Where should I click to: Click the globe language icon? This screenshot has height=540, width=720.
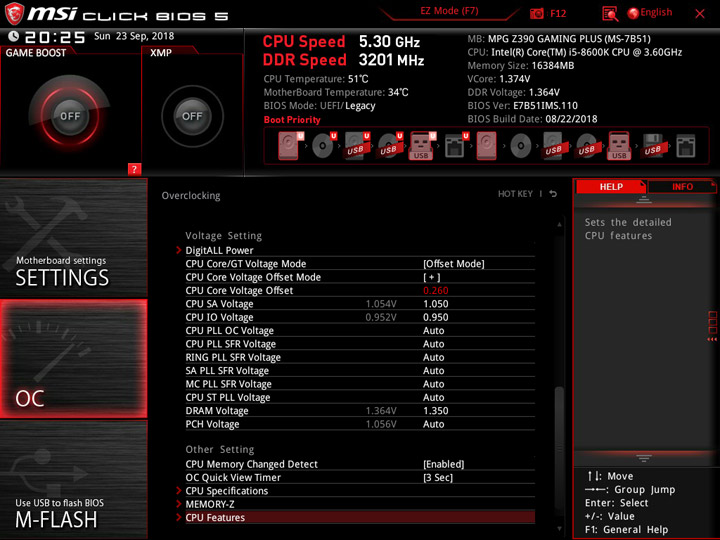click(x=633, y=13)
